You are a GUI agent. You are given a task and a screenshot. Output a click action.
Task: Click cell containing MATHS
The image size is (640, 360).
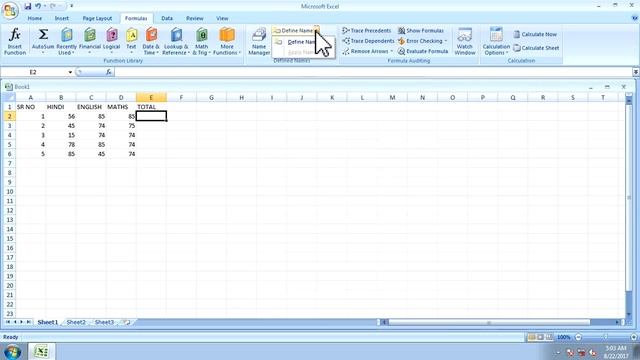[121, 107]
